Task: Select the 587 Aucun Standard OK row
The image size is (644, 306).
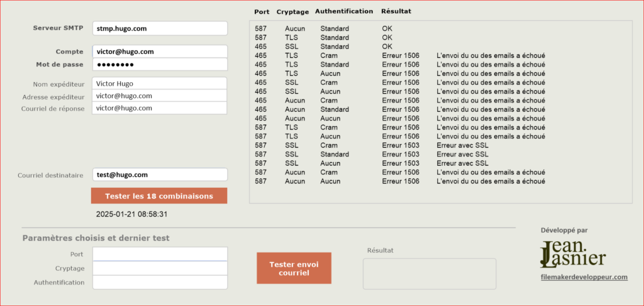Action: click(324, 29)
